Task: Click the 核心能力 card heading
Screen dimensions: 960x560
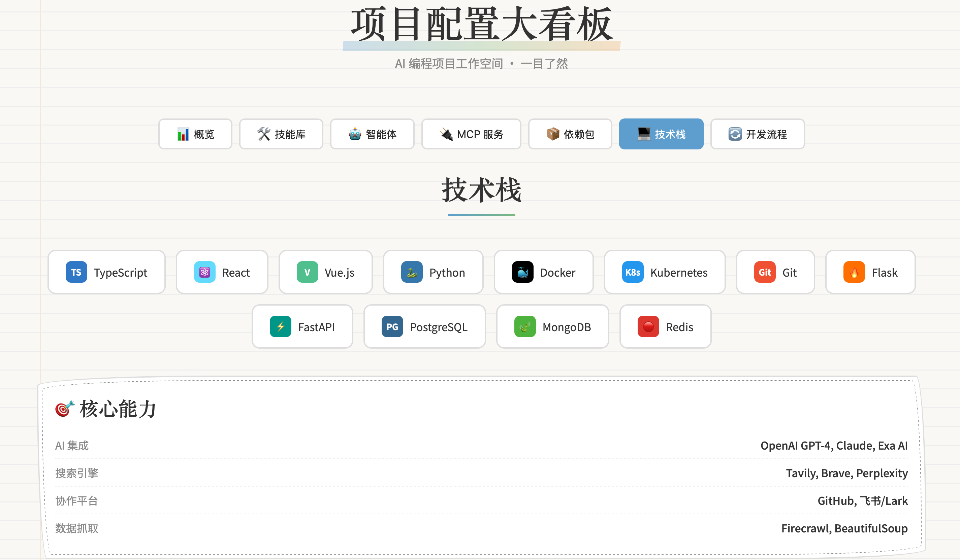Action: click(118, 409)
